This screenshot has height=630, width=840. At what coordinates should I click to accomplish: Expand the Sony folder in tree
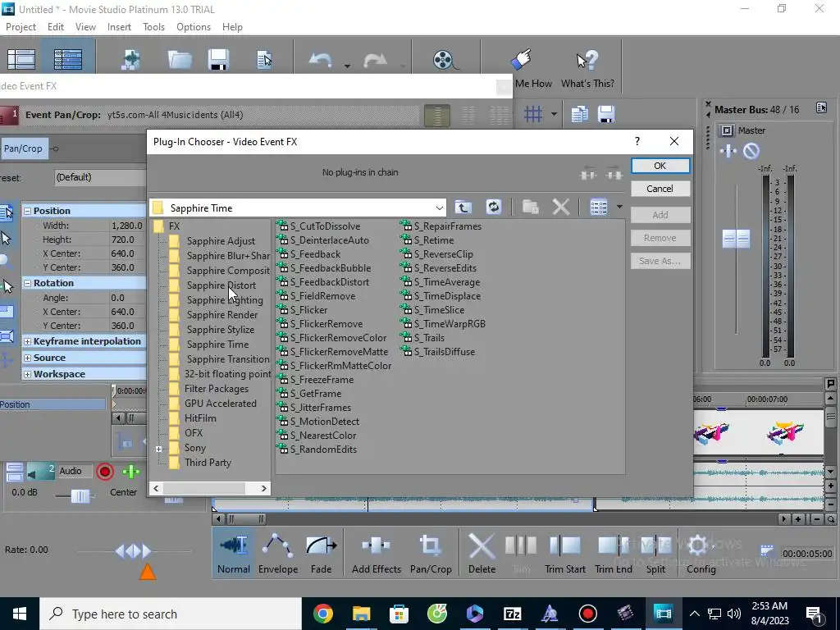[159, 449]
